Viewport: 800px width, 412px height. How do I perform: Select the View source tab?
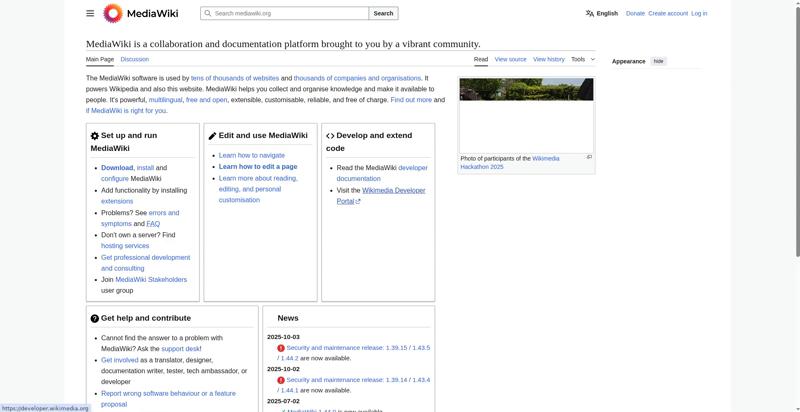tap(510, 59)
